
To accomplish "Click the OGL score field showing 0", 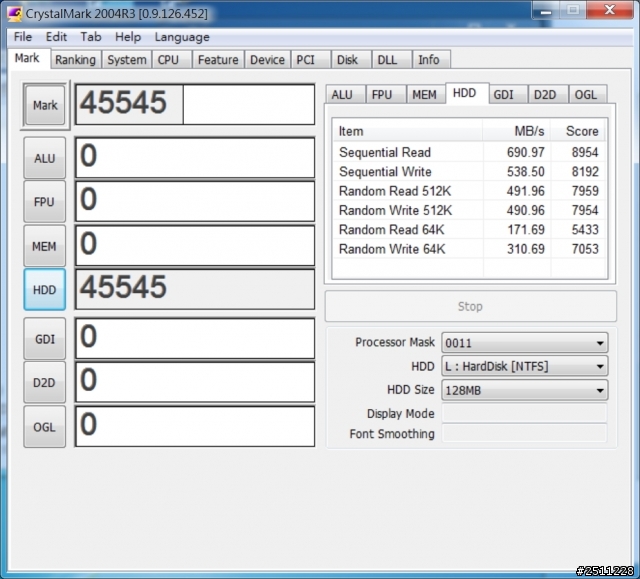I will 195,426.
